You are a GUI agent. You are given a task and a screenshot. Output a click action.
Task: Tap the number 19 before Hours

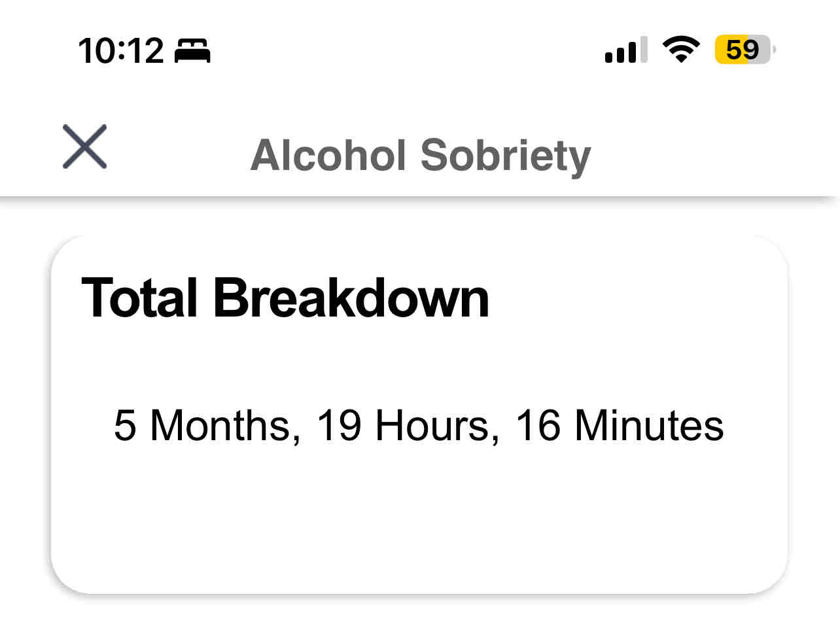338,426
